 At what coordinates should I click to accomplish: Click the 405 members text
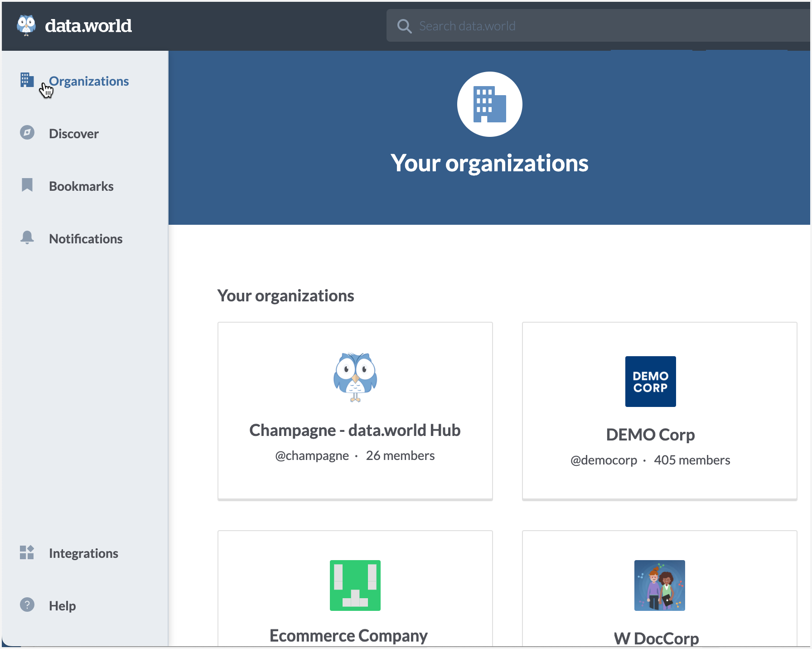point(692,460)
